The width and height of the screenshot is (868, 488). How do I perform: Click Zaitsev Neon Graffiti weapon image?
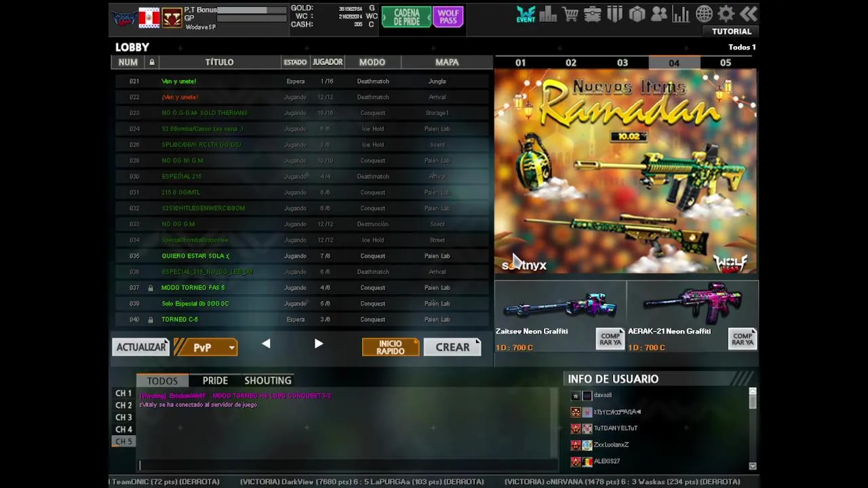[x=559, y=306]
